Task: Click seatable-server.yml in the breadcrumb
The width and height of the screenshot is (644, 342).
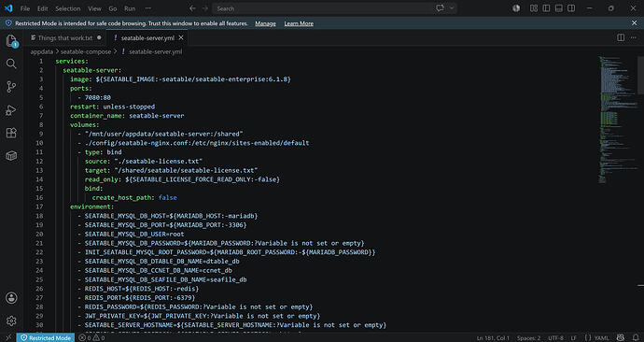Action: tap(155, 51)
